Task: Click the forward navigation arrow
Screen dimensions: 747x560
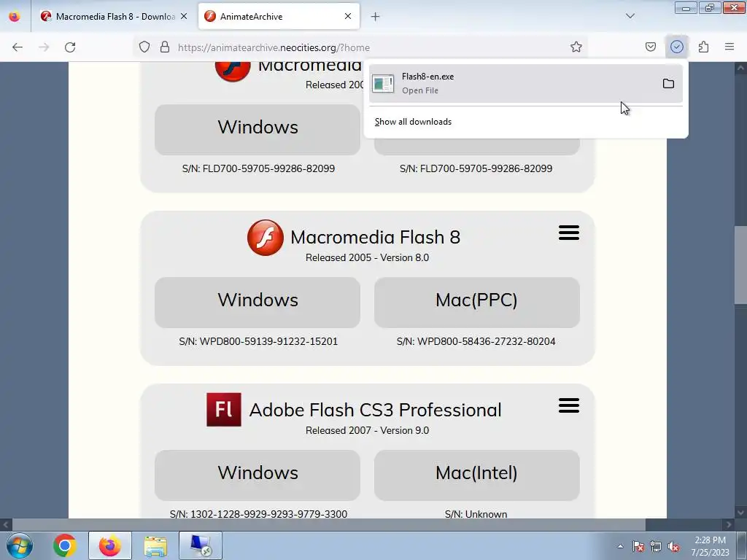Action: (x=44, y=47)
